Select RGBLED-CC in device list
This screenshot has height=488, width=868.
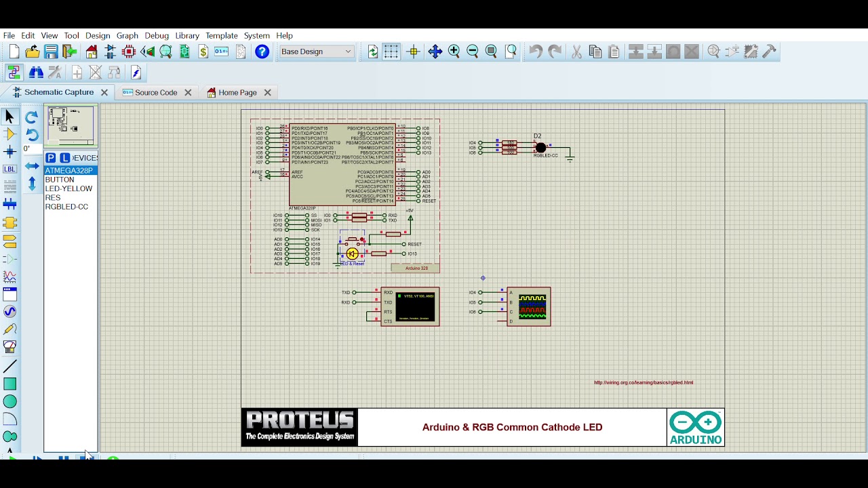pos(66,207)
